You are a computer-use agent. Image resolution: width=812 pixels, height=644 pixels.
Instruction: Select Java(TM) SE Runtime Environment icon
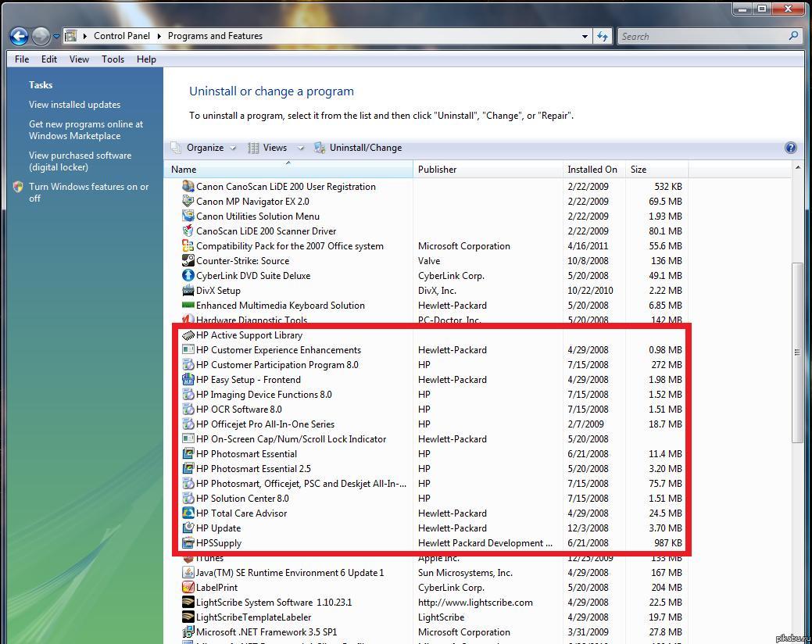188,573
